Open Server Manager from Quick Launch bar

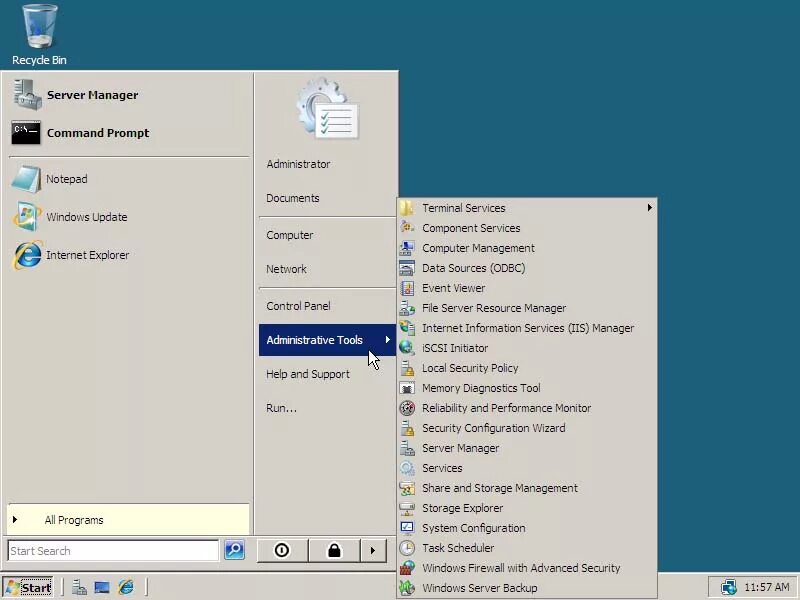pyautogui.click(x=79, y=588)
